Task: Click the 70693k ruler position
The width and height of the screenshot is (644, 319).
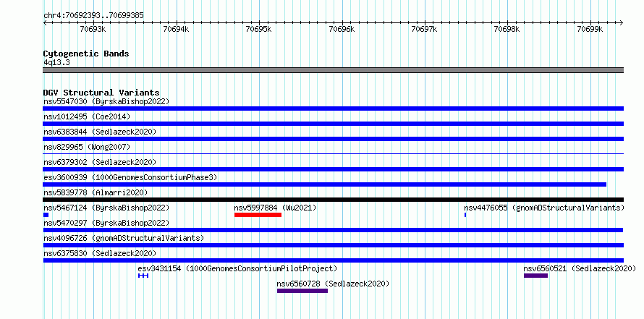Action: [93, 29]
